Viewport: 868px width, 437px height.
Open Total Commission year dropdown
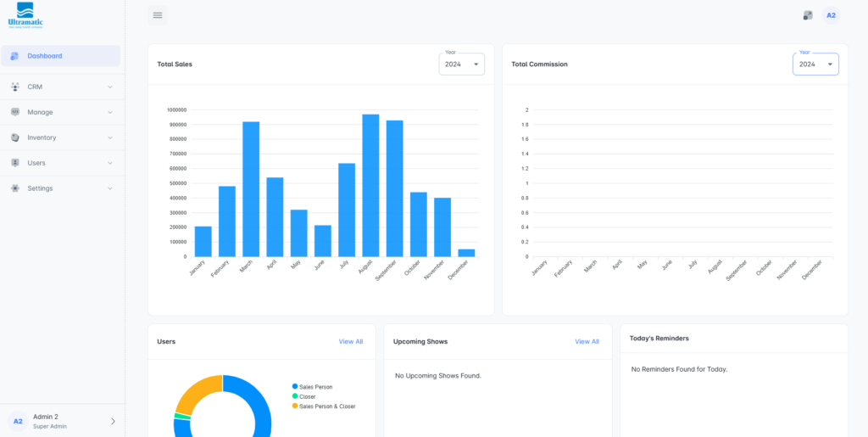(x=815, y=64)
